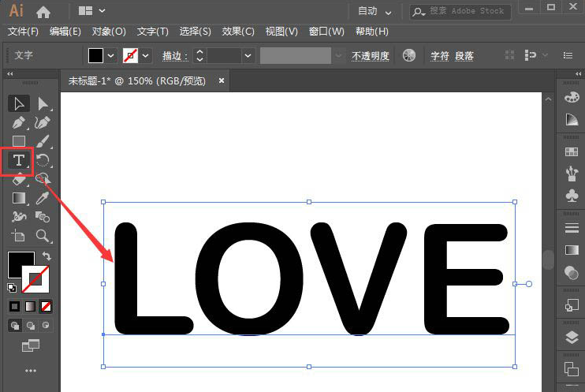Apply Gradient mode below the swatches
The width and height of the screenshot is (585, 392).
[x=30, y=307]
